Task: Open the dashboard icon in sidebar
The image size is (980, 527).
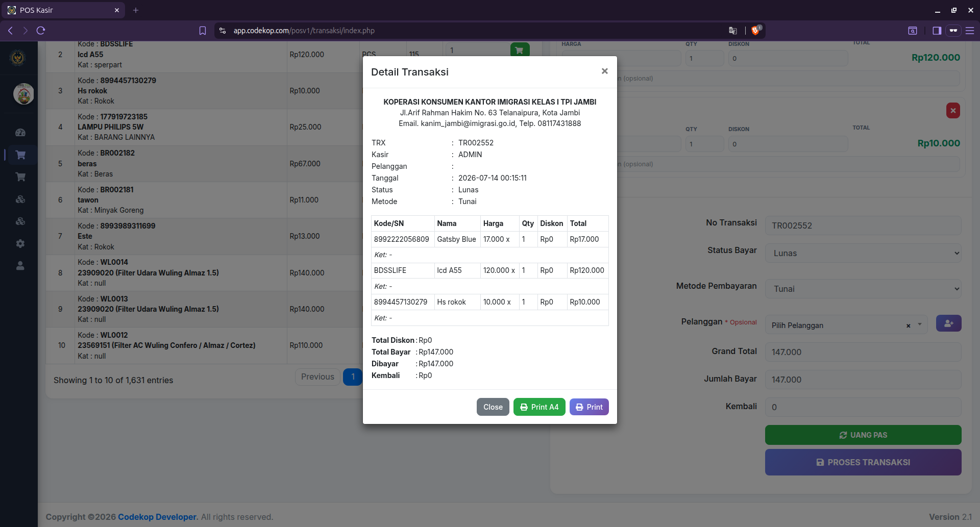Action: point(20,133)
